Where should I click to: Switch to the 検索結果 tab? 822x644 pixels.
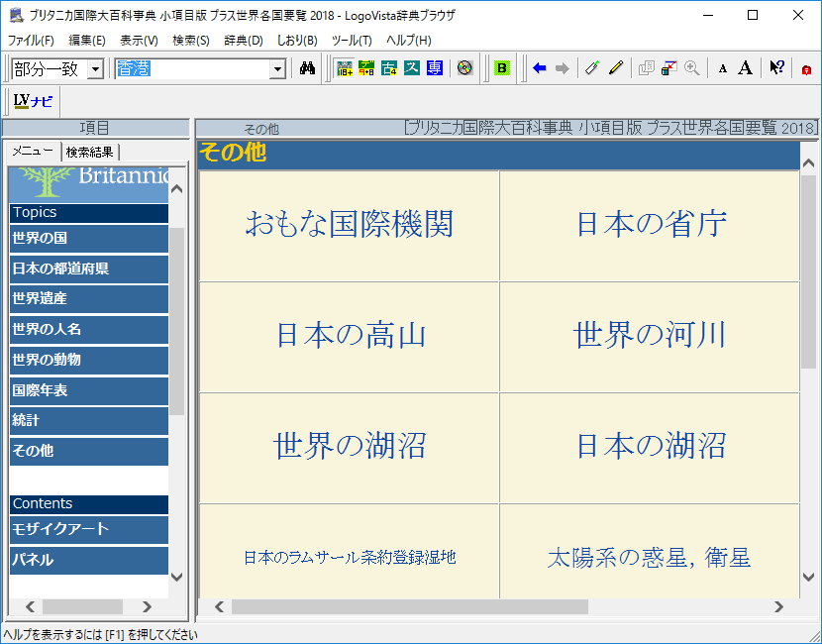point(90,153)
